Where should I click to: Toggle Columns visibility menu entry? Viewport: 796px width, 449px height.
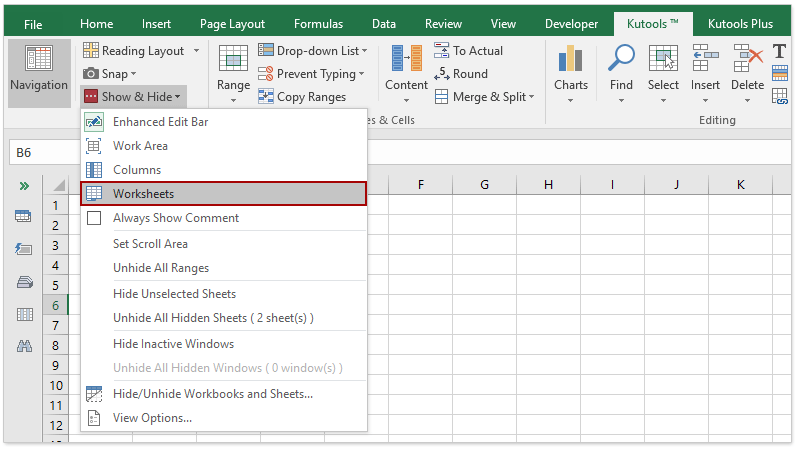pyautogui.click(x=224, y=170)
